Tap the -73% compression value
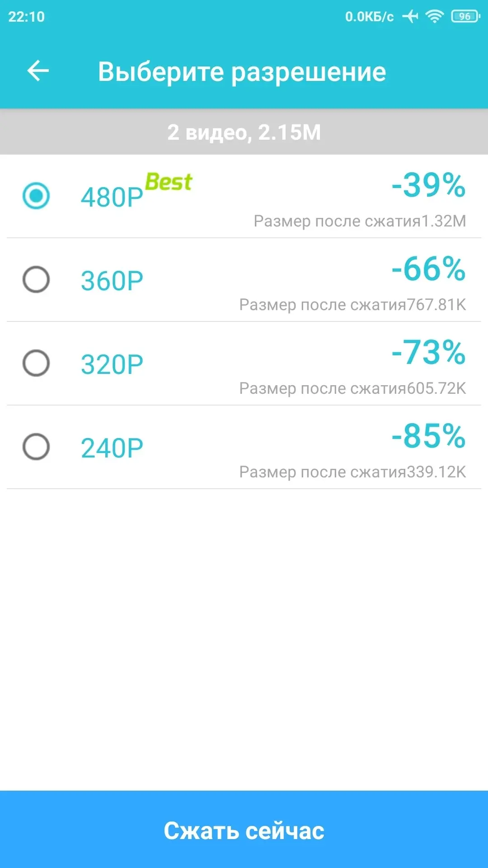 coord(428,353)
